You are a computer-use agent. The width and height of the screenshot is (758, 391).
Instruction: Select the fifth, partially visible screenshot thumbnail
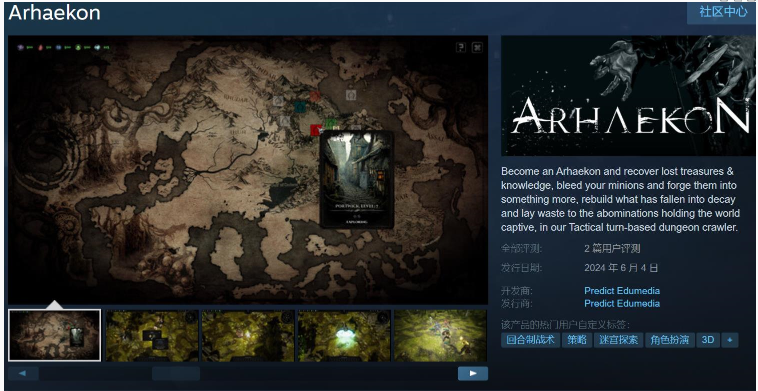pyautogui.click(x=440, y=335)
